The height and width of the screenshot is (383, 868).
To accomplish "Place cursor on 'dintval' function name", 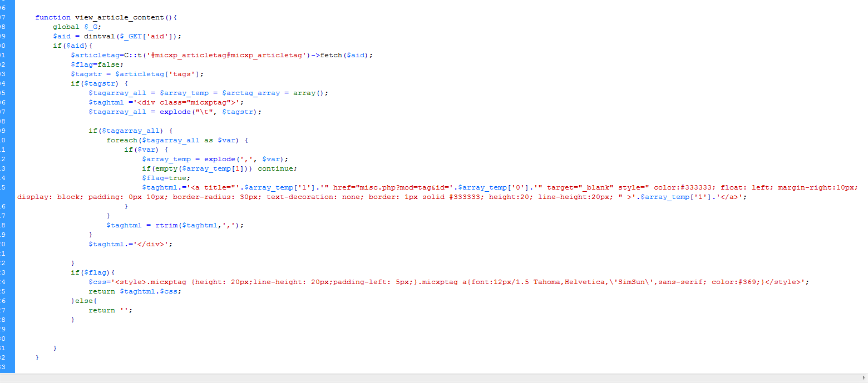I will [x=100, y=36].
